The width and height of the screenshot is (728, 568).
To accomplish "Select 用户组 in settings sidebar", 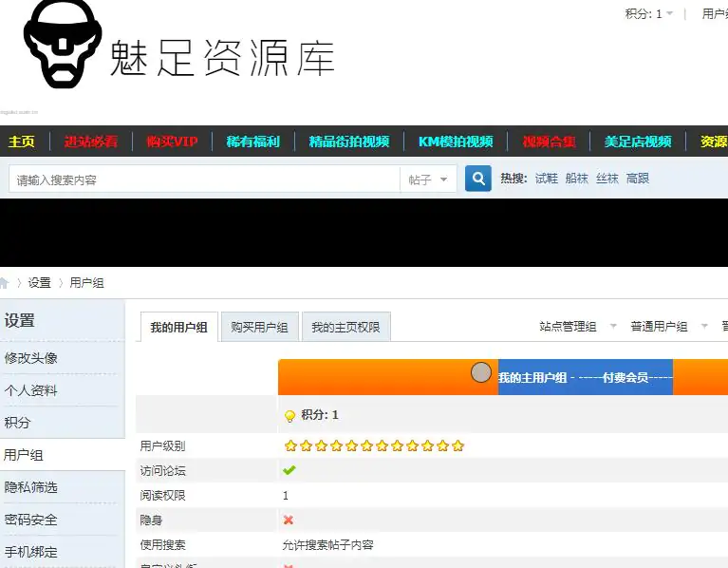I will point(23,455).
